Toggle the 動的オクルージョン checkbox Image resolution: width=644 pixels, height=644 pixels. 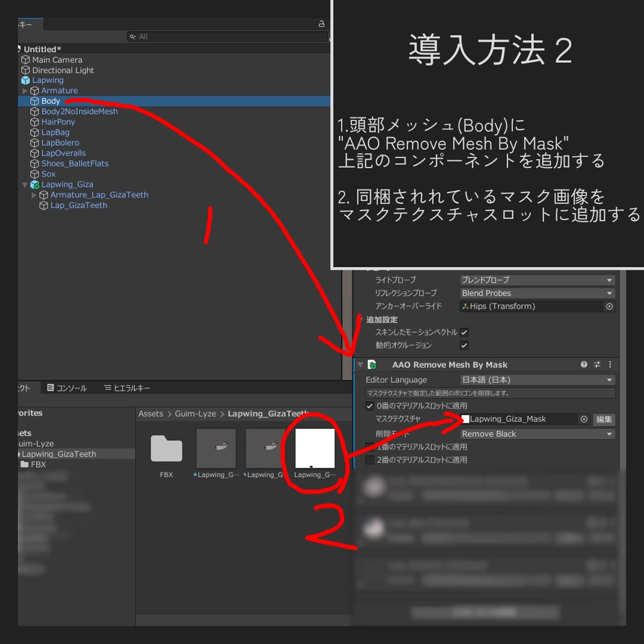click(464, 345)
